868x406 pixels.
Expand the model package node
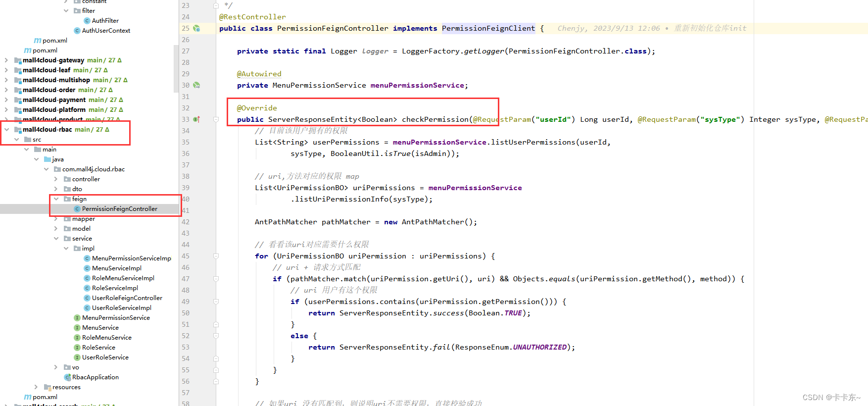(56, 229)
